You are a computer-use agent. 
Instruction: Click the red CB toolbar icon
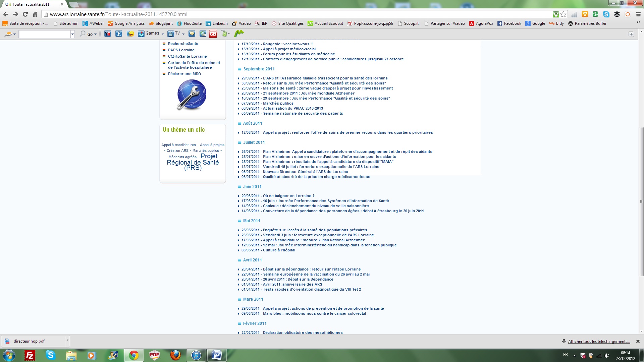(213, 34)
